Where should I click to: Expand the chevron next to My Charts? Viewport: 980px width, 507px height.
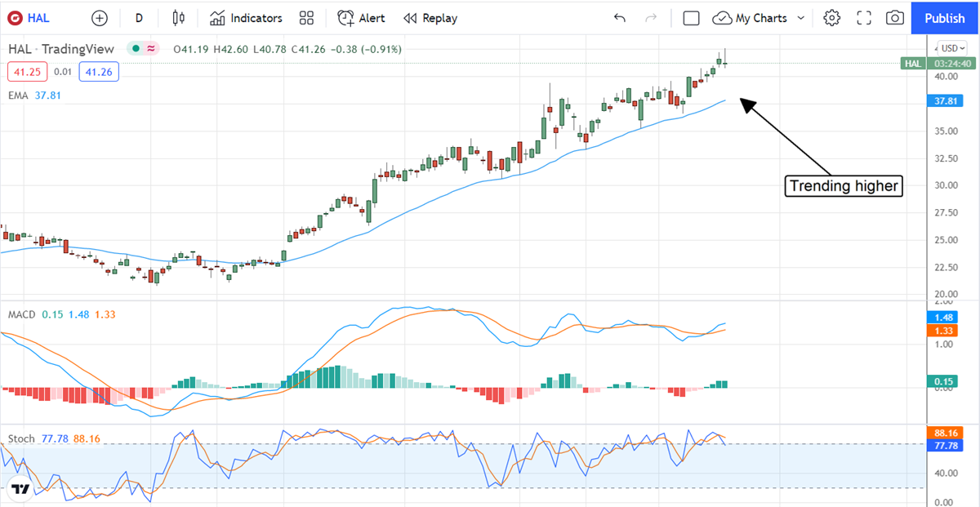pos(801,18)
